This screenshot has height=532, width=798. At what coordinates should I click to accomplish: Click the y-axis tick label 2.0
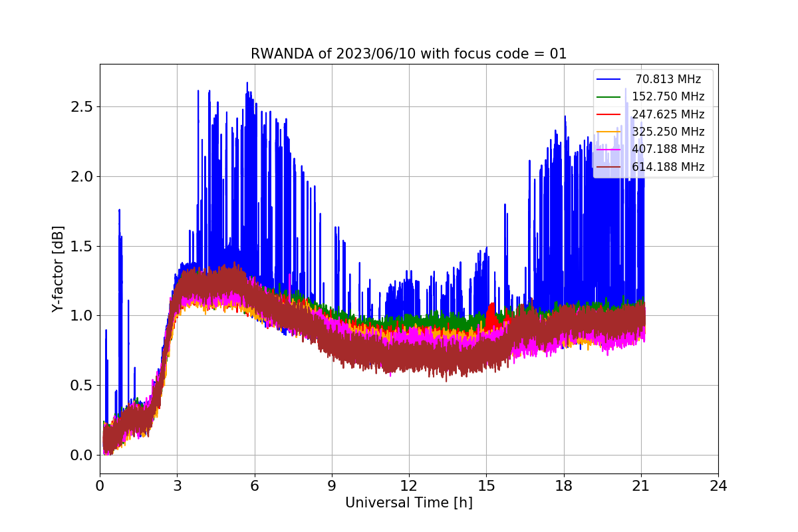(82, 177)
